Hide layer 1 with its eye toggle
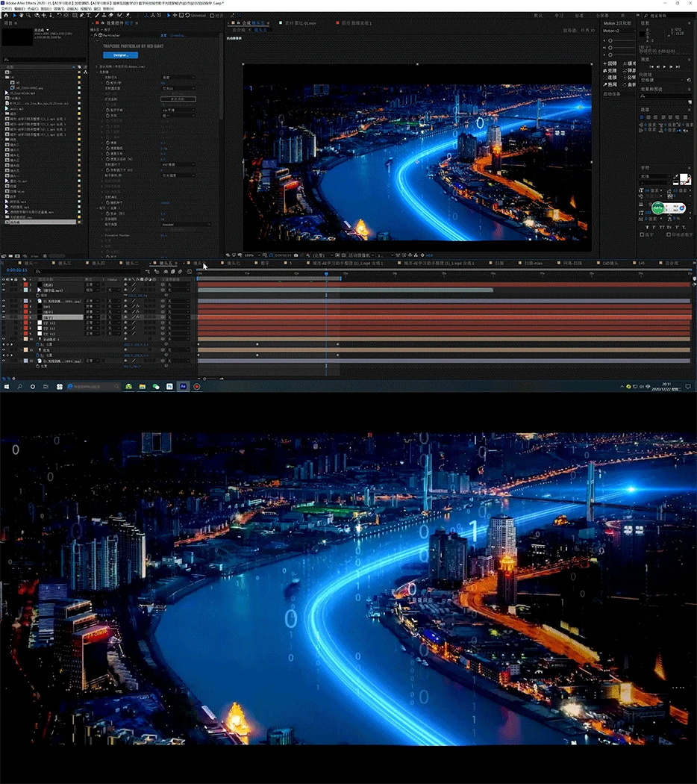697x784 pixels. pos(4,284)
